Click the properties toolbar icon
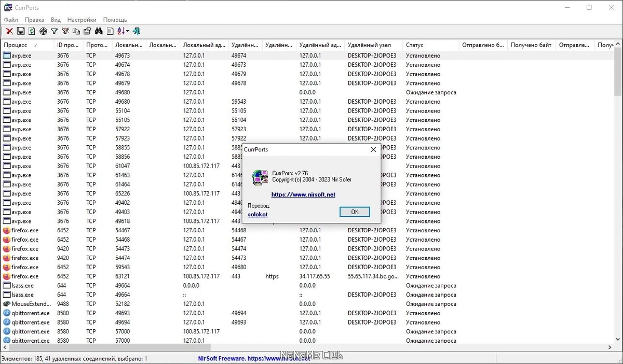Screen dimensions: 623x364 [x=87, y=31]
